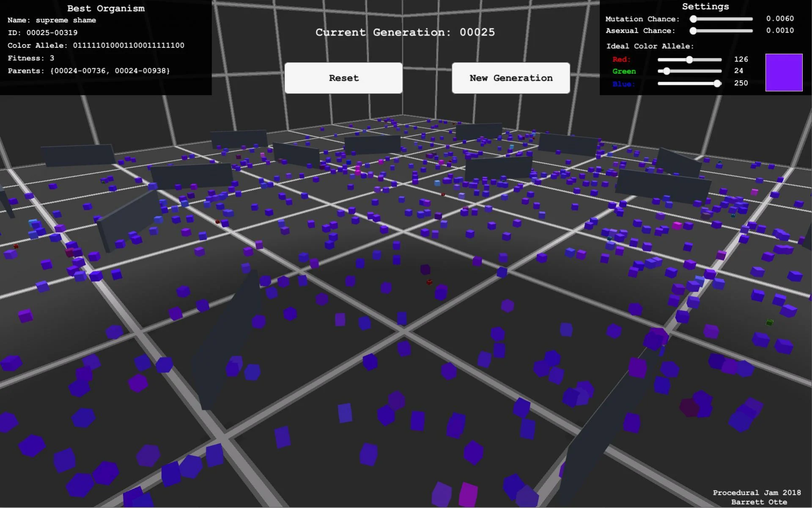Click the Mutation Chance label
Screen dimensions: 812x508
(642, 19)
